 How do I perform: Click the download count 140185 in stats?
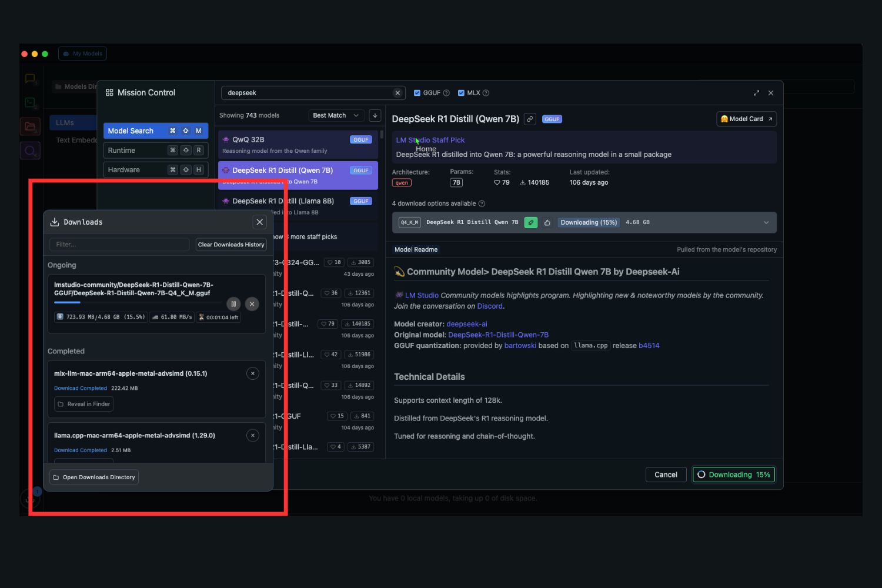coord(534,182)
